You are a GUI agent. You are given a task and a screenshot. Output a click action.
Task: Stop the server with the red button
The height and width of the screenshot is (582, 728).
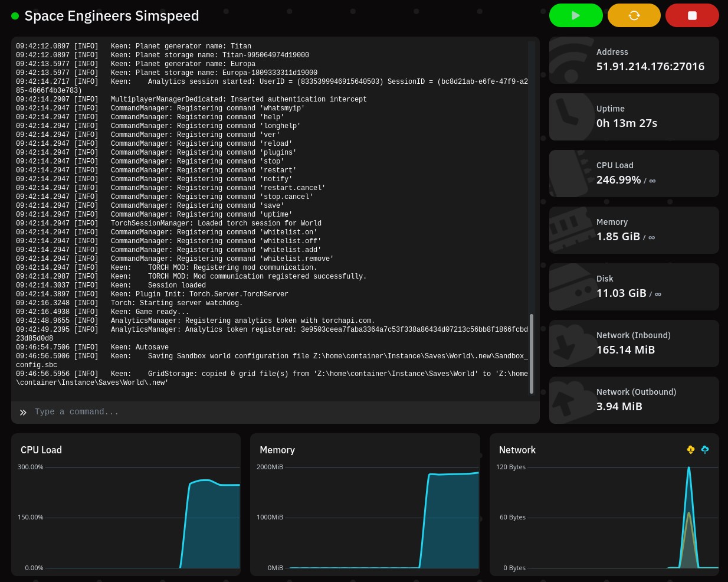tap(692, 15)
